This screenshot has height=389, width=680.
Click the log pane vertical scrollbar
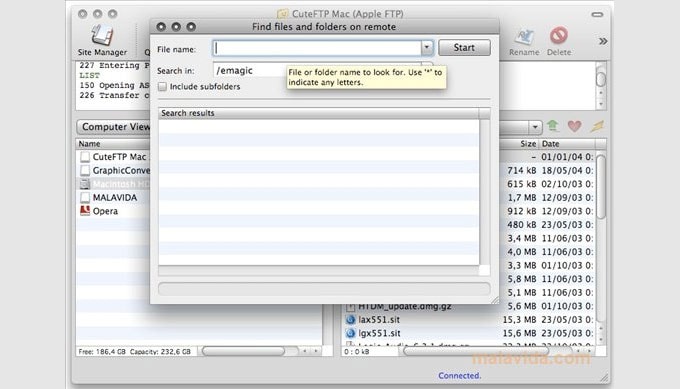point(601,79)
